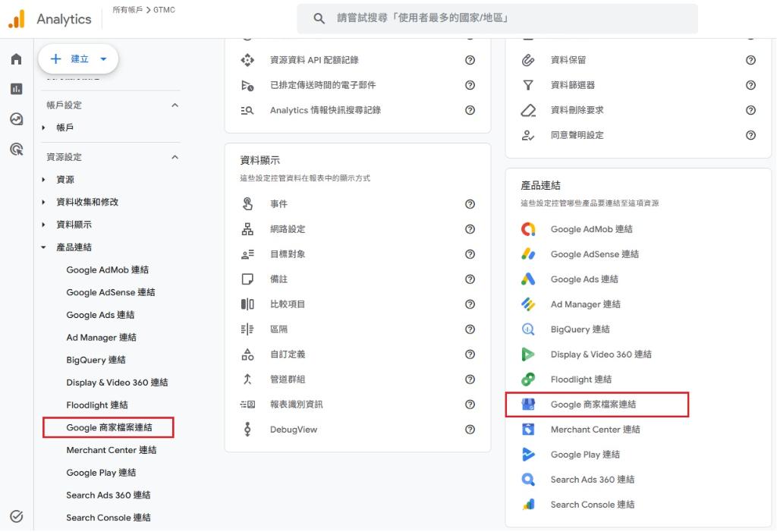Collapse the 資源設定 section
This screenshot has height=532, width=777.
point(175,157)
